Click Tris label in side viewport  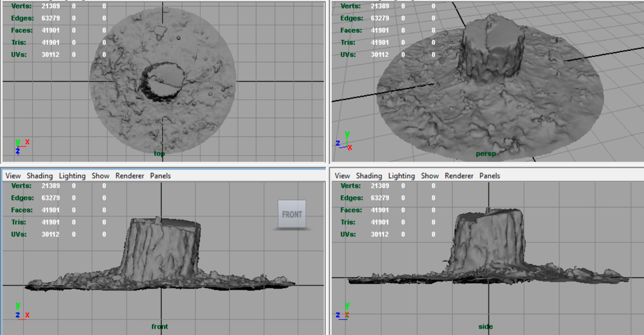pyautogui.click(x=348, y=222)
